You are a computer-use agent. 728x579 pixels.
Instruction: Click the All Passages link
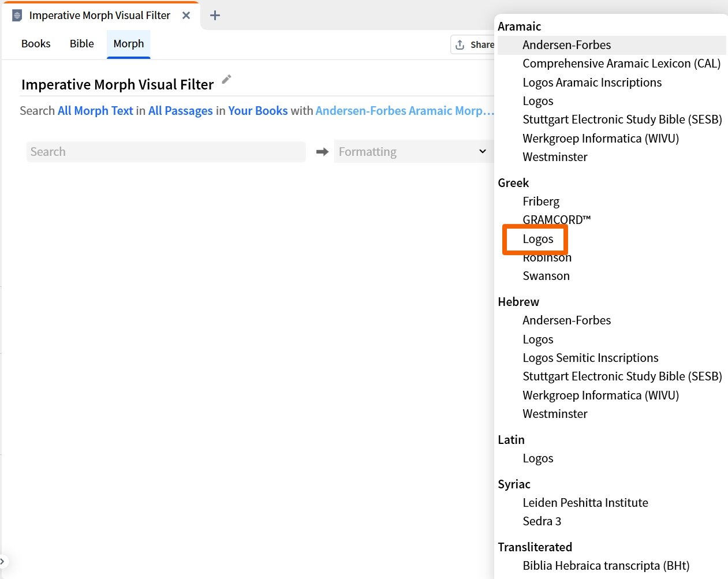coord(181,111)
